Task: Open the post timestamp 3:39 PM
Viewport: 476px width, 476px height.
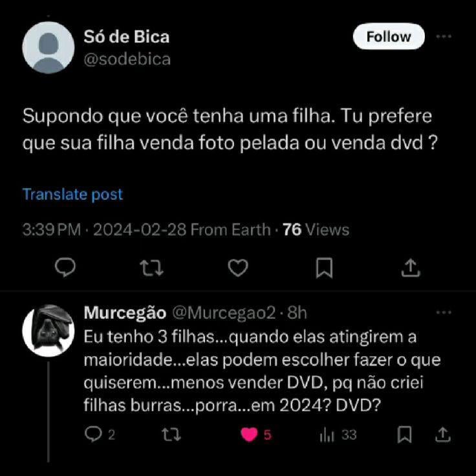Action: pos(50,230)
